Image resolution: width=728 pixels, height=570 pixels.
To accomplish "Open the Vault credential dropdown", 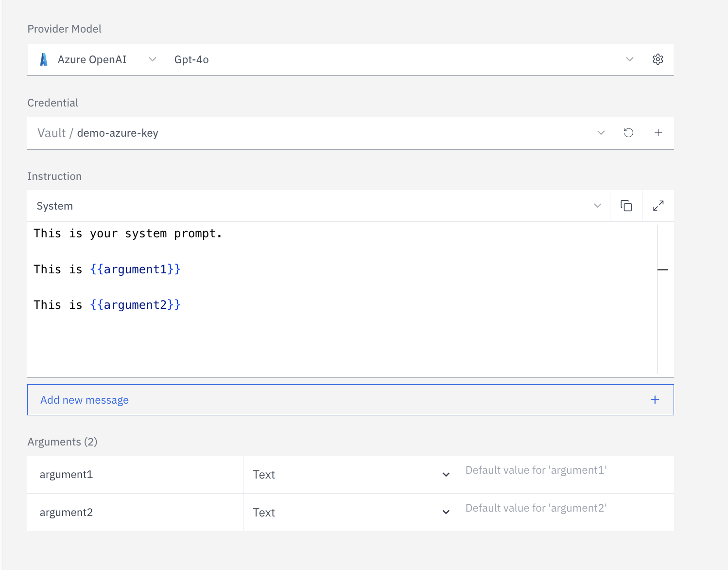I will [601, 133].
